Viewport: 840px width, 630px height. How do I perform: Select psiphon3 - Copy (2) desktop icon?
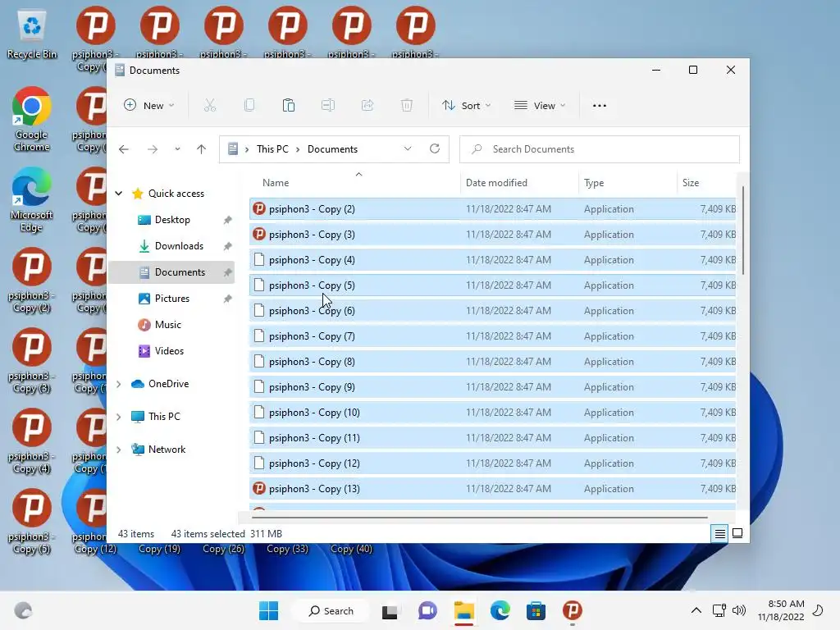point(32,280)
